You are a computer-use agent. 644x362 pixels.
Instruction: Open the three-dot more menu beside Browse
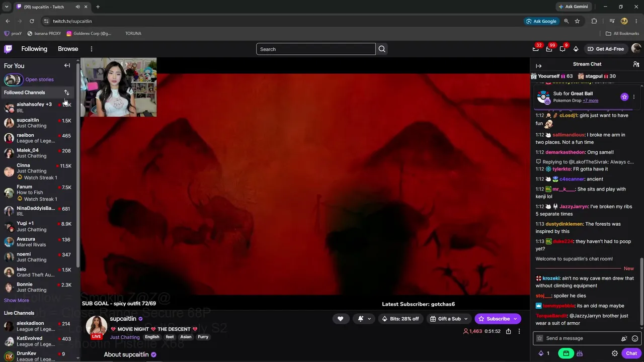click(x=92, y=49)
